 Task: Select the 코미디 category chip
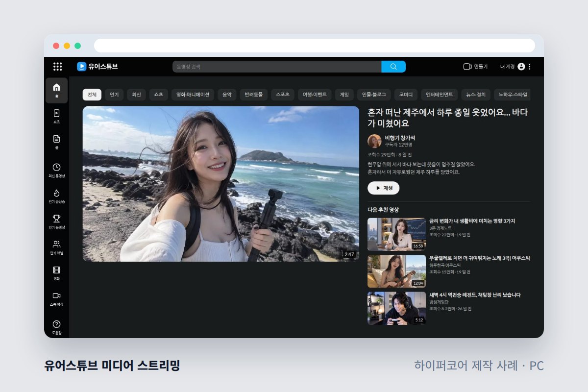pyautogui.click(x=406, y=95)
